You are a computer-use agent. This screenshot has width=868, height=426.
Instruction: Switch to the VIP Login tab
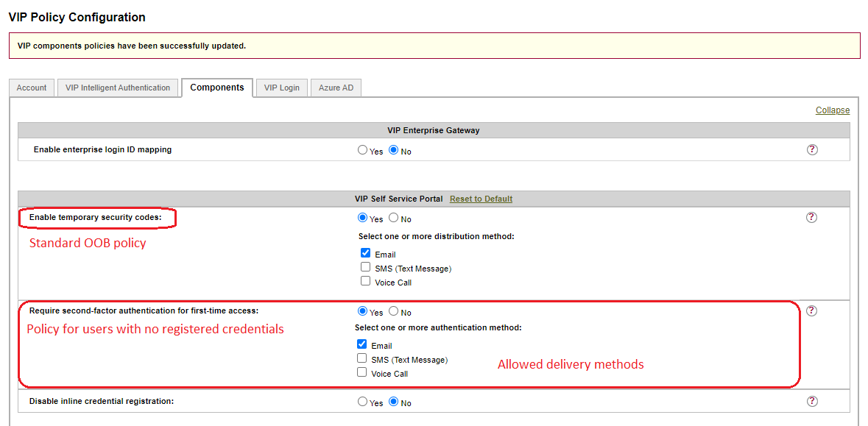point(281,88)
